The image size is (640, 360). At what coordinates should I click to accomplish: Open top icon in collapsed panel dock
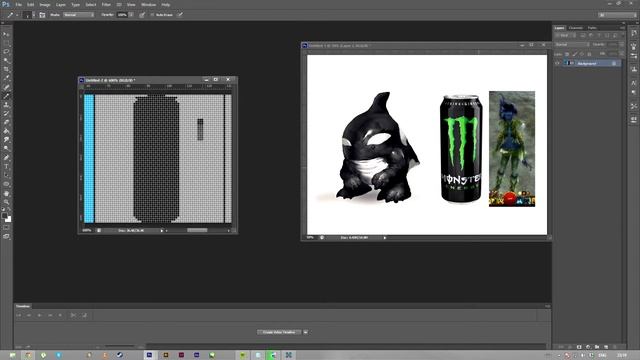[x=634, y=34]
